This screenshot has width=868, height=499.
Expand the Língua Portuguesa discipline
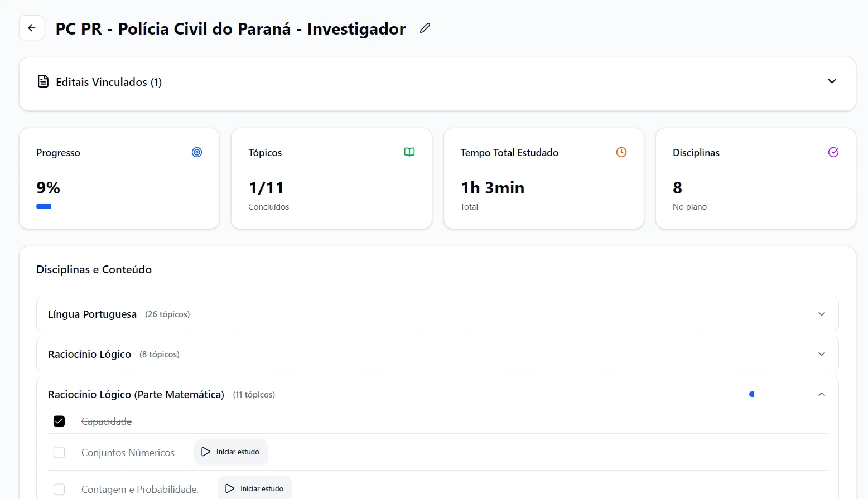[821, 314]
